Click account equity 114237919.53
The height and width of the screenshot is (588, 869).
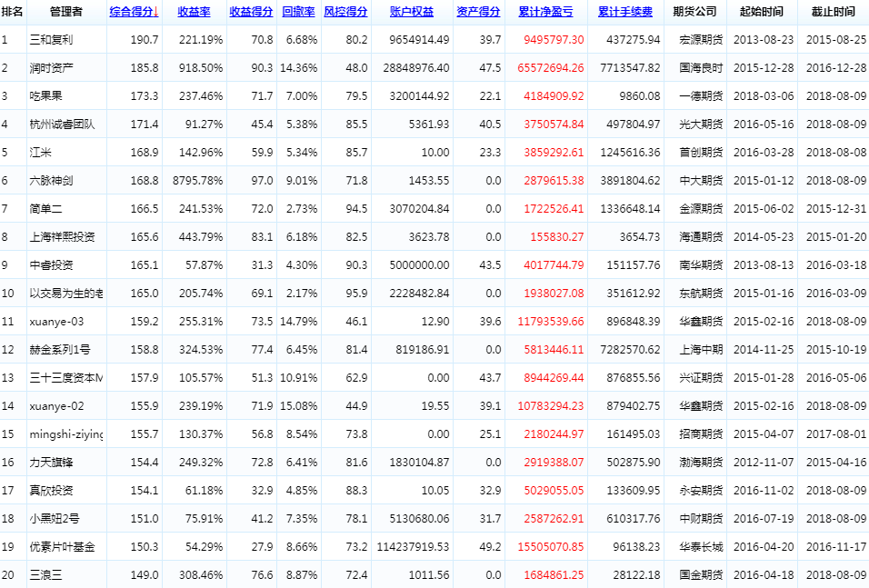coord(413,547)
